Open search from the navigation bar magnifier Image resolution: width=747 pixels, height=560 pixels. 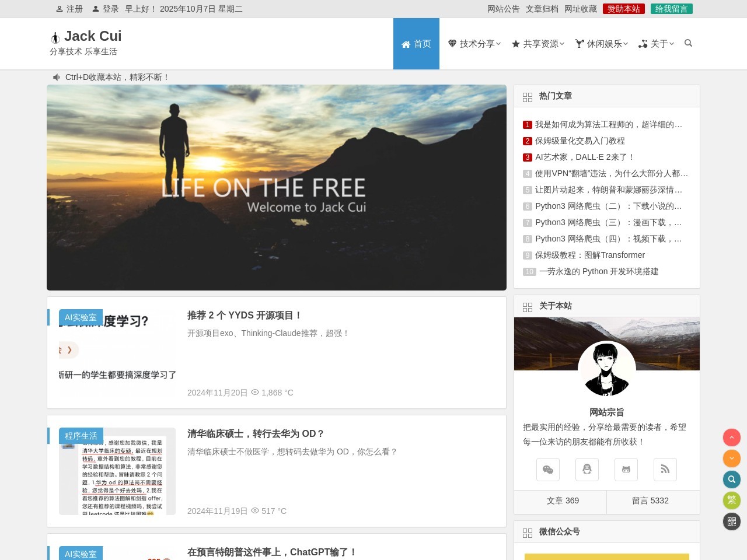click(688, 43)
